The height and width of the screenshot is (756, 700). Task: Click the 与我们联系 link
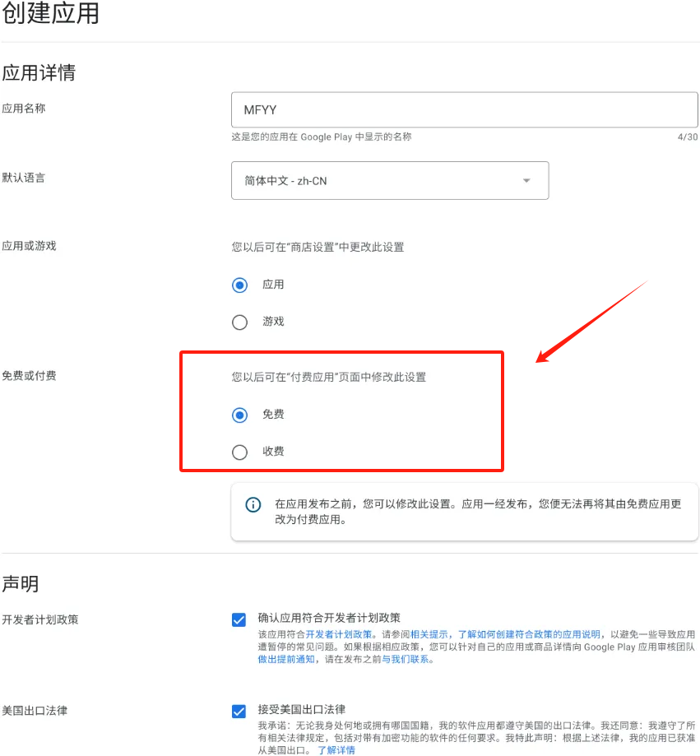pos(407,660)
